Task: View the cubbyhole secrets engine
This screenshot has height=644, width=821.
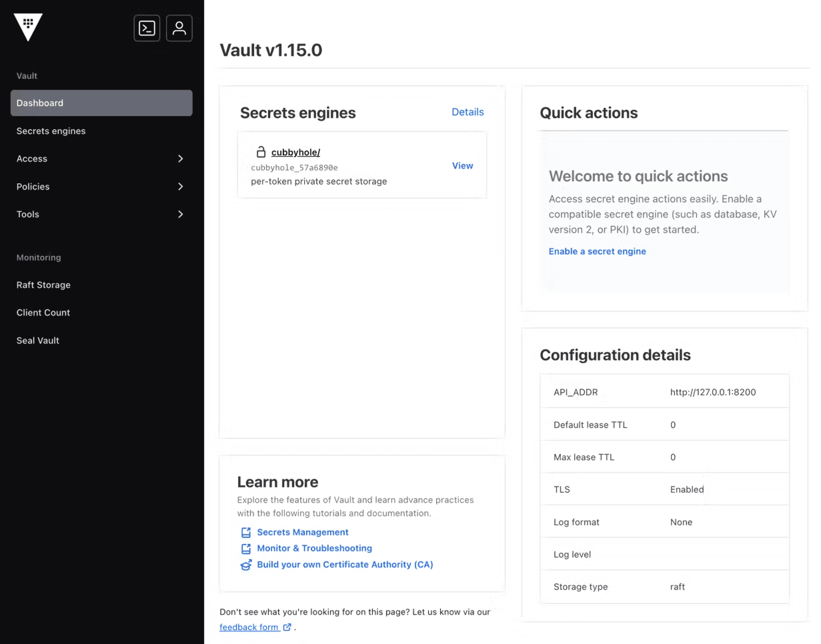Action: coord(463,165)
